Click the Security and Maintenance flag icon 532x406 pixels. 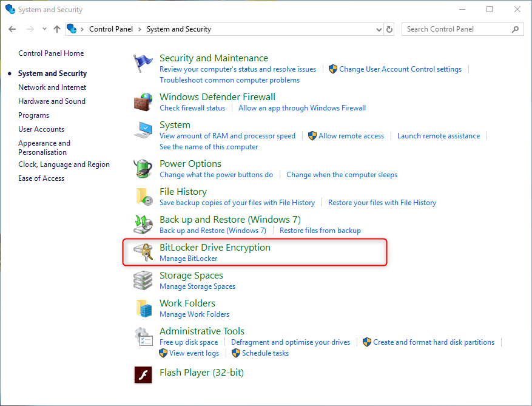click(143, 64)
